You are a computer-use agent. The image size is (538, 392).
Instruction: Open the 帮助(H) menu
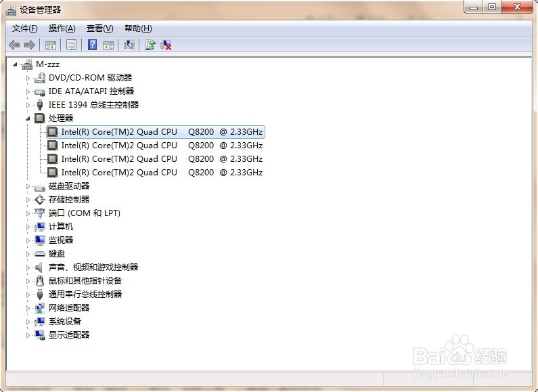138,28
